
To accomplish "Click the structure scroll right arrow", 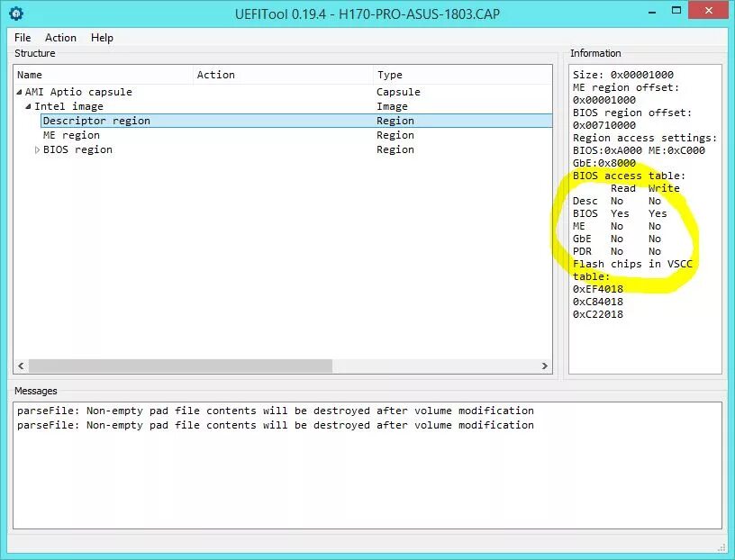I will pyautogui.click(x=545, y=366).
